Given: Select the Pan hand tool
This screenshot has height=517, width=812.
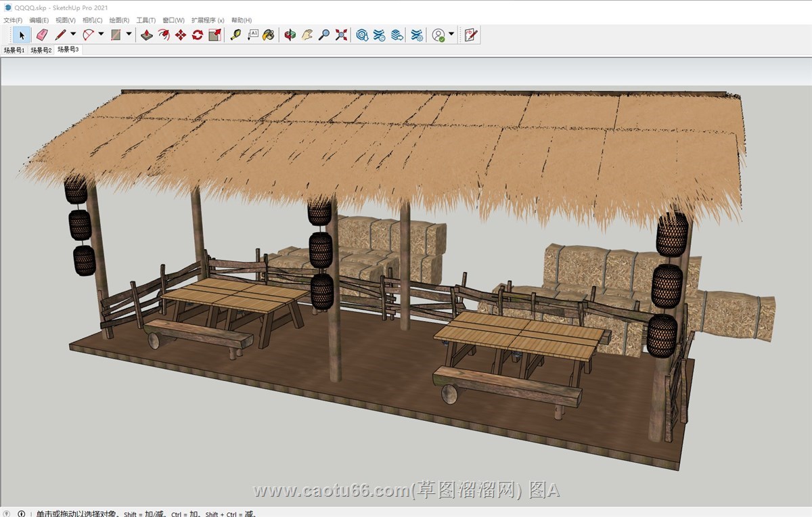Looking at the screenshot, I should point(307,35).
